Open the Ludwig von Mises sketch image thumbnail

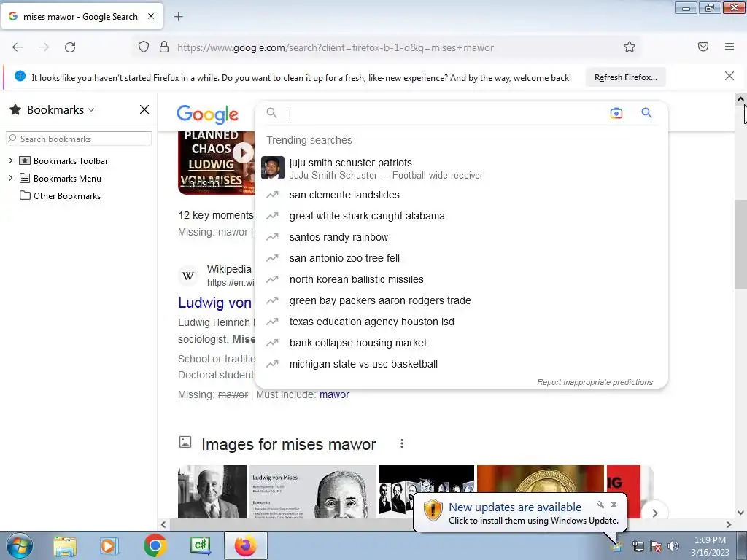click(313, 491)
